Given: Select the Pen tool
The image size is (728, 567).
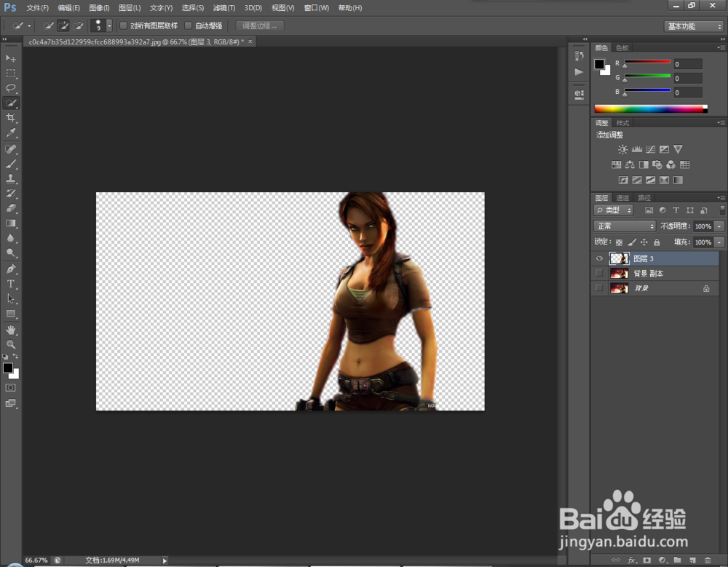Looking at the screenshot, I should tap(11, 269).
